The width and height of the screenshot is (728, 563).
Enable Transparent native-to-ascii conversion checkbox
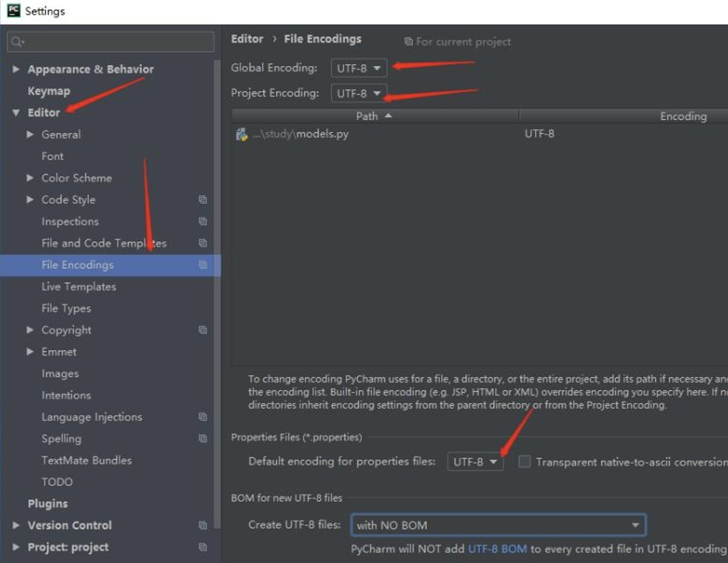pos(524,461)
